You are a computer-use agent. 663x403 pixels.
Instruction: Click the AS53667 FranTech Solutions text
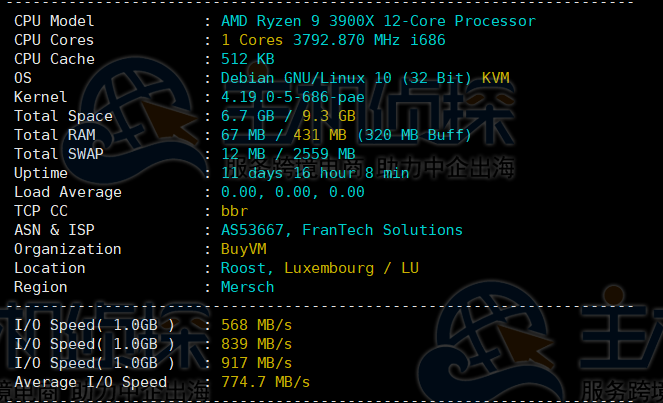click(341, 230)
